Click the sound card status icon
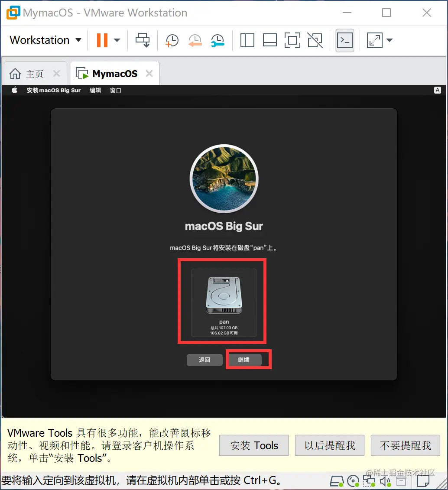Image resolution: width=448 pixels, height=490 pixels. 386,482
